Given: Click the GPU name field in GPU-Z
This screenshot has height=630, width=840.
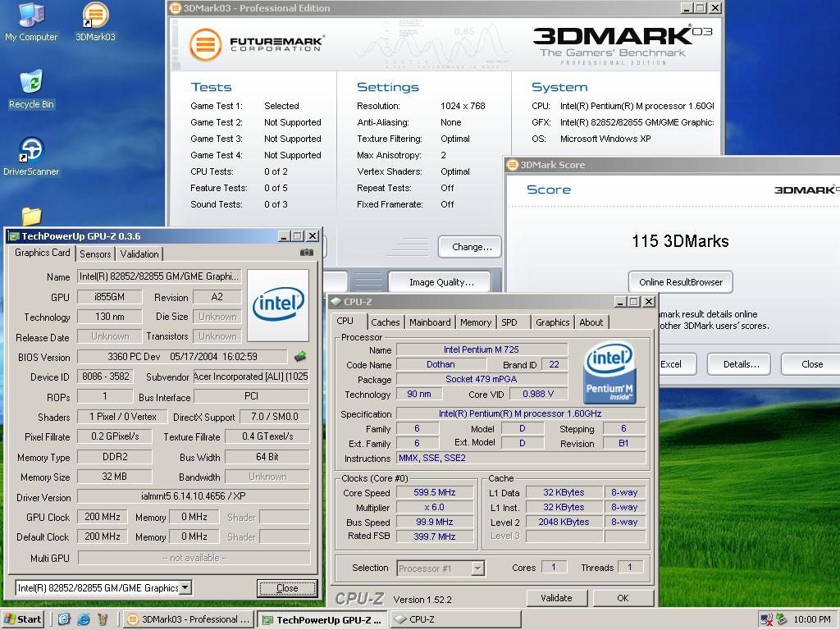Looking at the screenshot, I should pyautogui.click(x=159, y=276).
